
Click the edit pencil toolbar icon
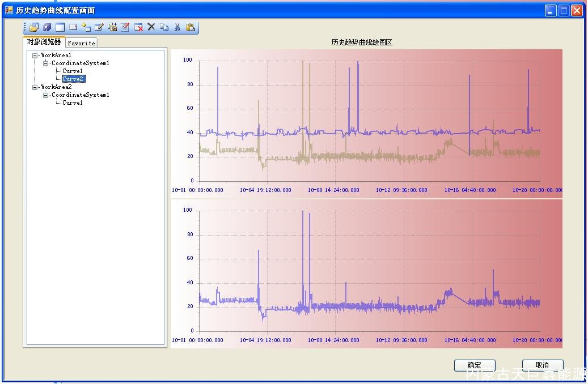tap(99, 27)
